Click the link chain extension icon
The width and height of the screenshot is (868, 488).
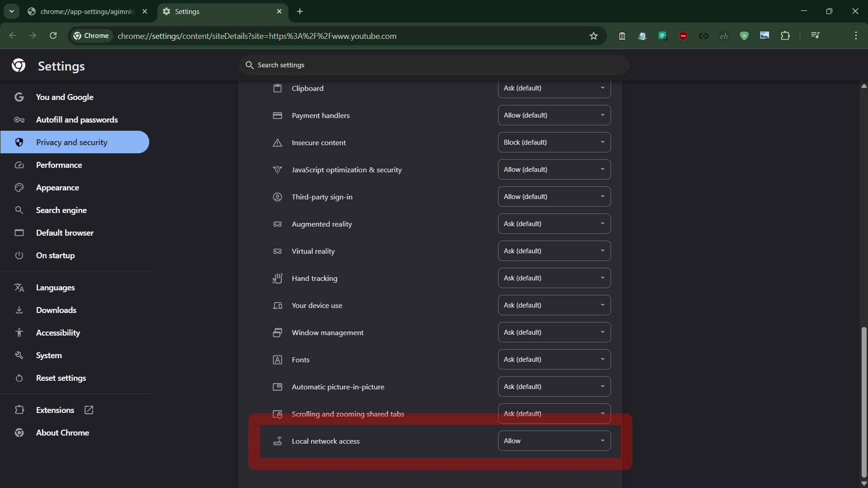click(x=703, y=36)
